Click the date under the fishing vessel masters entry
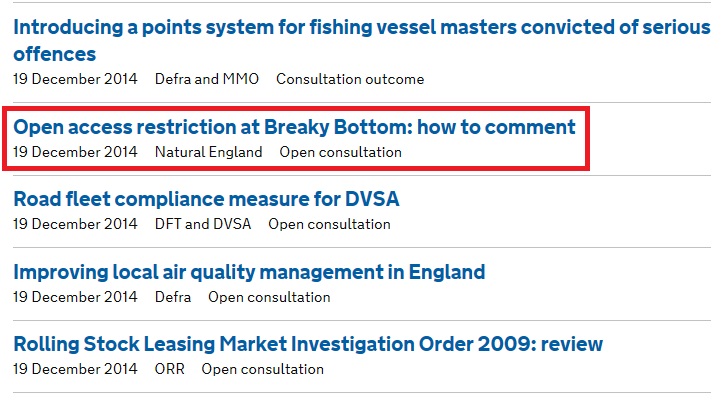The height and width of the screenshot is (405, 728). tap(75, 79)
